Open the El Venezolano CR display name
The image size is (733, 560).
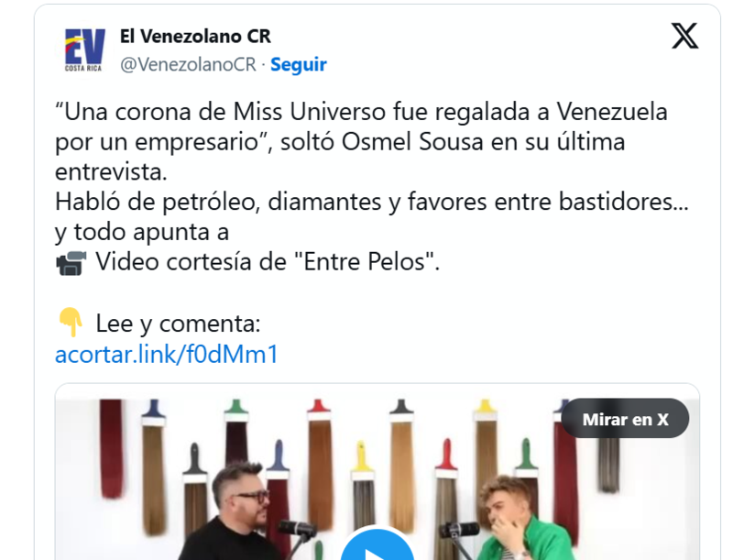point(195,37)
